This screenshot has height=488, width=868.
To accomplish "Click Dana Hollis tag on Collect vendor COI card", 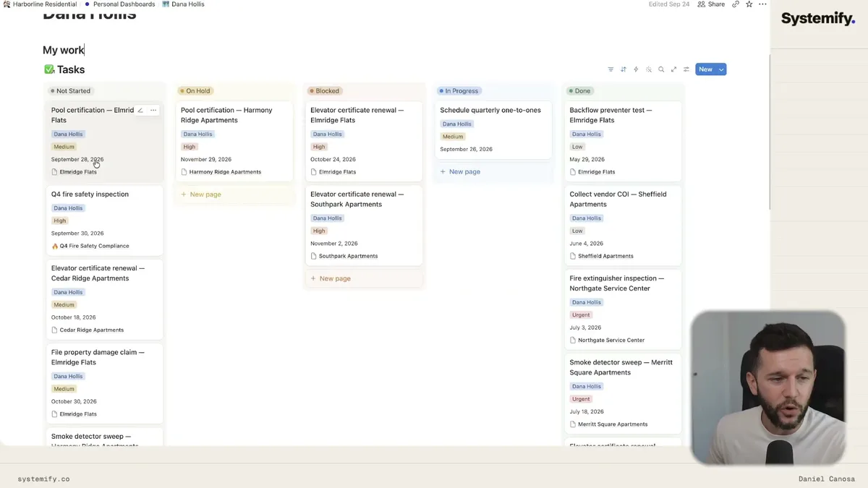I will pos(587,218).
